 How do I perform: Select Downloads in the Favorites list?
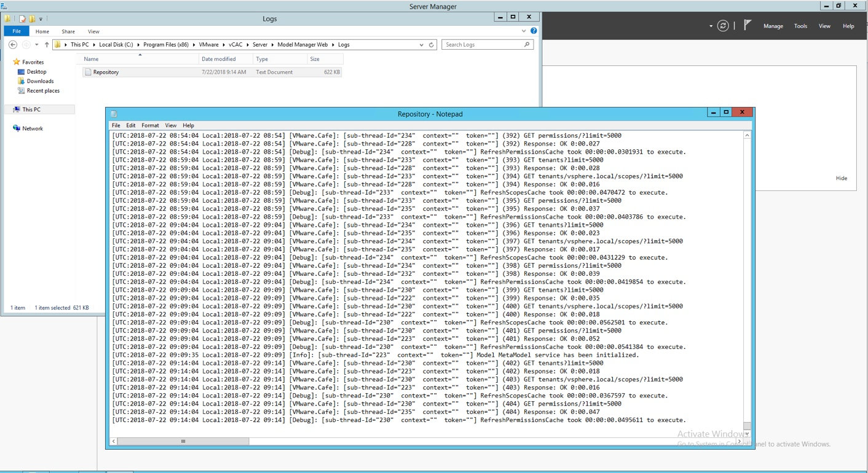[x=40, y=81]
